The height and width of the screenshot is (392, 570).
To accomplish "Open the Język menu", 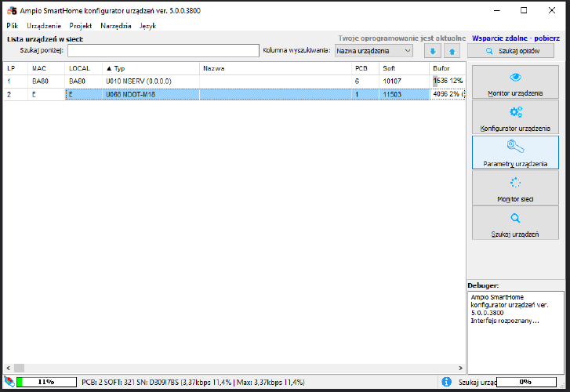I will click(147, 26).
